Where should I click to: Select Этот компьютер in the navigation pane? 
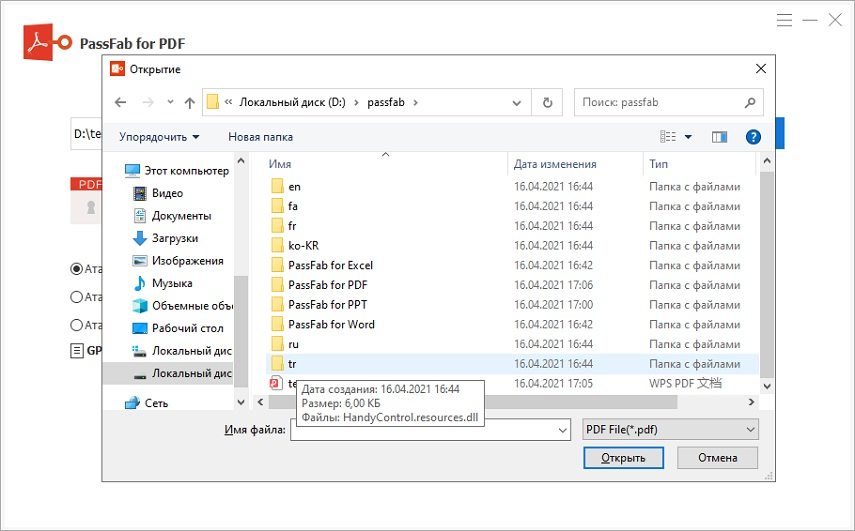(177, 171)
